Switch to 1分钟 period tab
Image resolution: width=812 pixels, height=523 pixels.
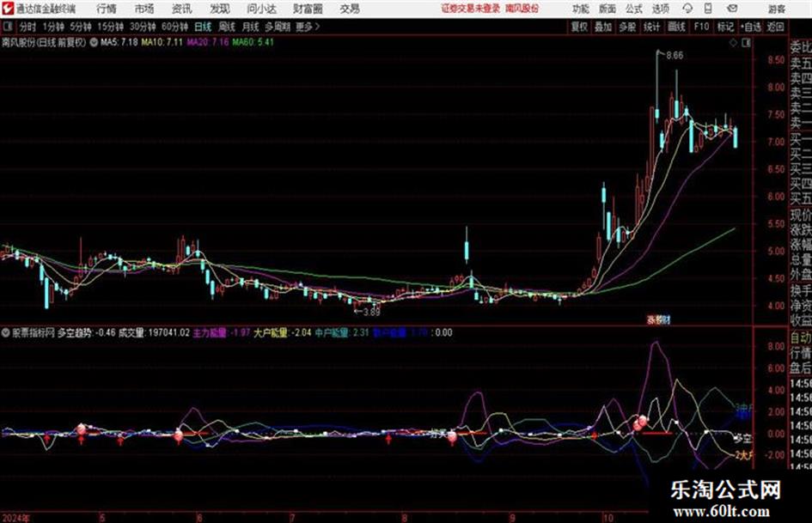click(x=53, y=27)
